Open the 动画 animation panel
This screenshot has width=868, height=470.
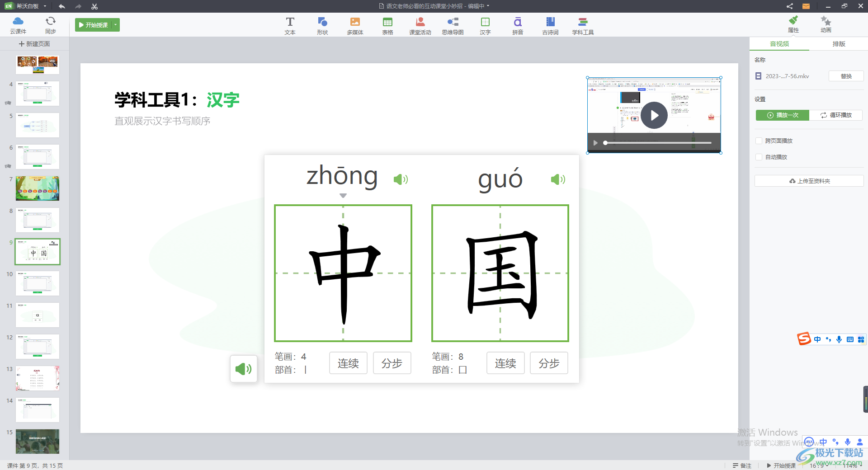click(x=826, y=24)
